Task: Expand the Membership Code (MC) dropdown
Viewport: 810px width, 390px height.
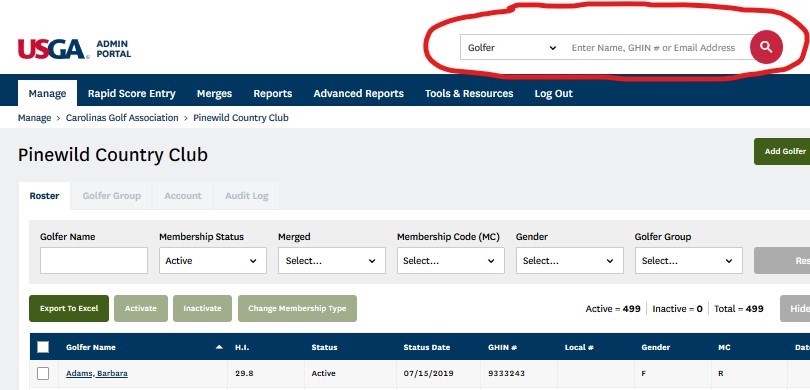Action: pyautogui.click(x=450, y=261)
